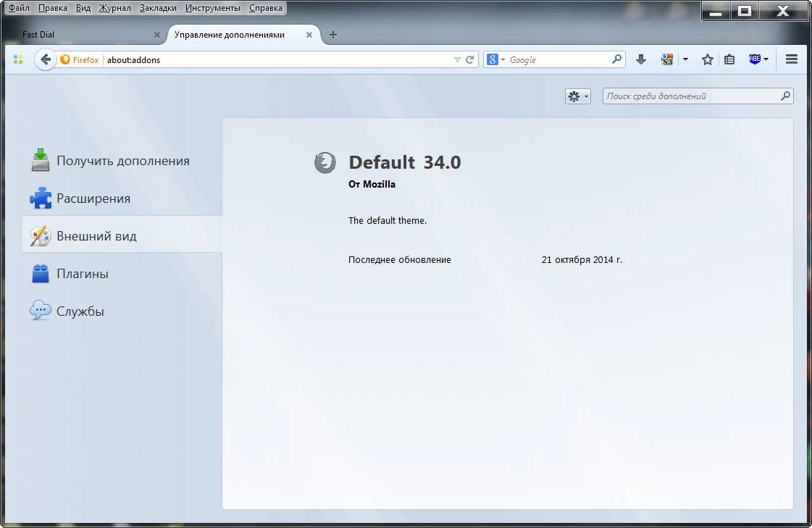The image size is (812, 528).
Task: Close the Firefox window
Action: (782, 11)
